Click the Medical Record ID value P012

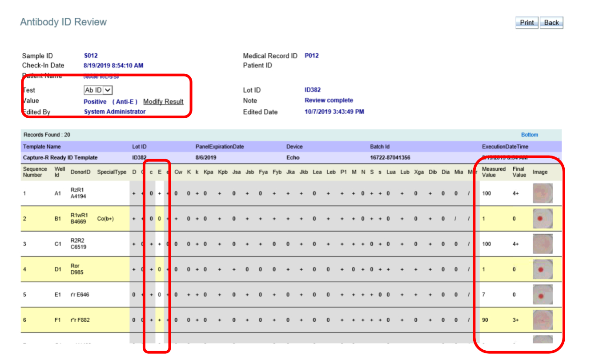[x=311, y=56]
